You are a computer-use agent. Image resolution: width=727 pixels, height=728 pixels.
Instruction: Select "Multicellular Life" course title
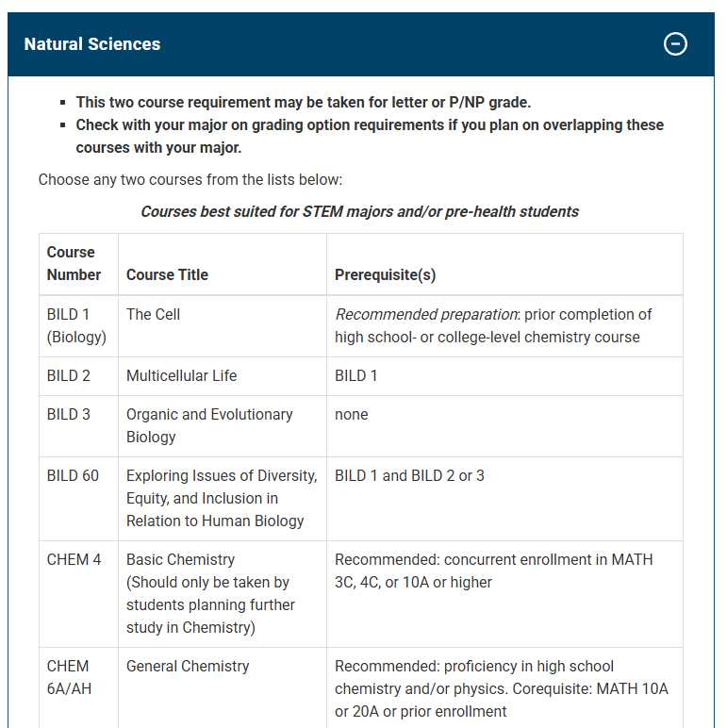181,375
